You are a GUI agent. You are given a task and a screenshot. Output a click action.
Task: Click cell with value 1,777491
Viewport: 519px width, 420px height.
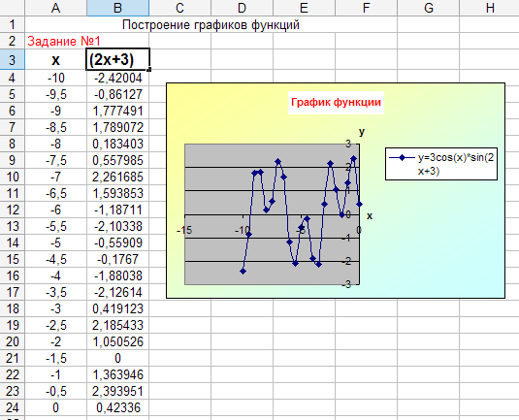point(117,111)
